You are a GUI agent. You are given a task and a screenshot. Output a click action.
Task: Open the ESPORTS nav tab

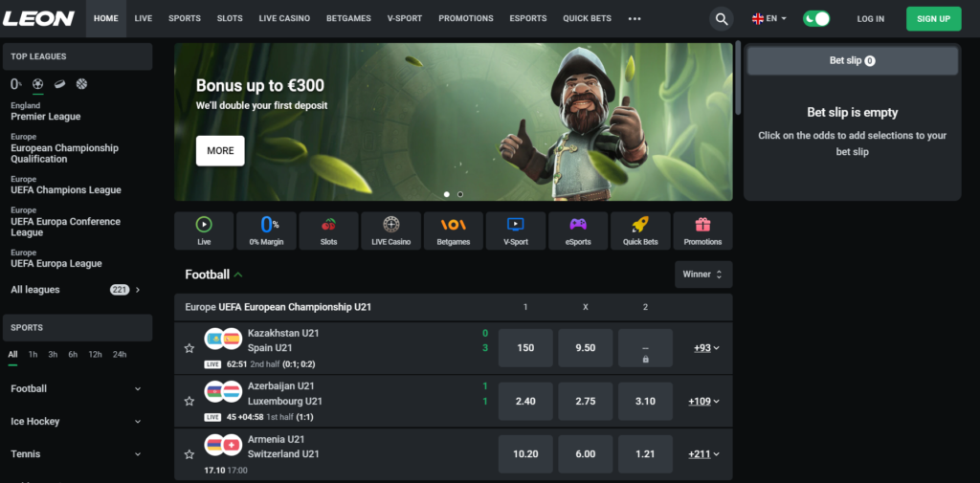528,19
